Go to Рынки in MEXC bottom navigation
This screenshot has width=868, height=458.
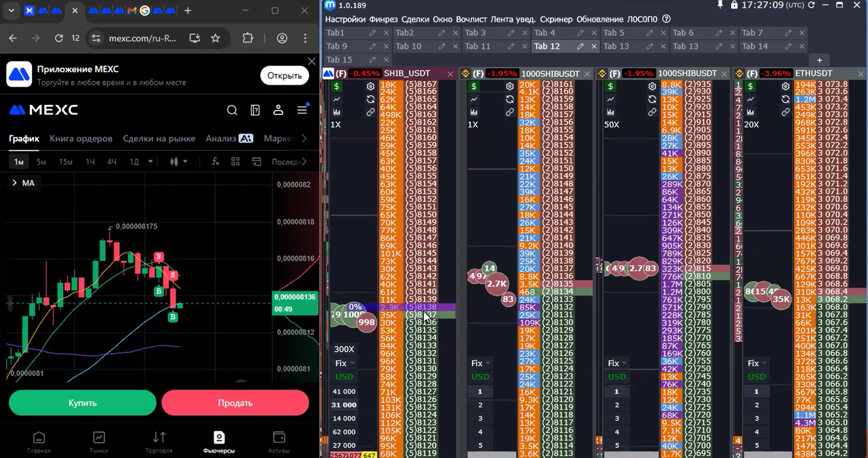tap(99, 442)
